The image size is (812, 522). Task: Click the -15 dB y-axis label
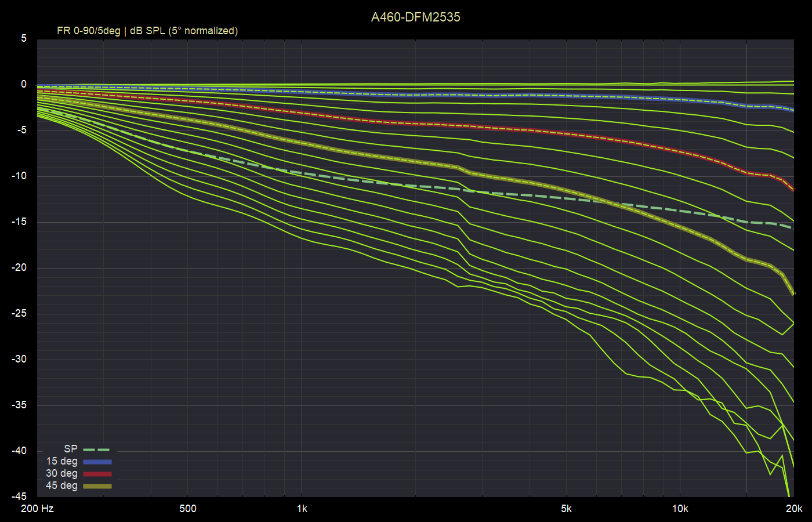[19, 222]
